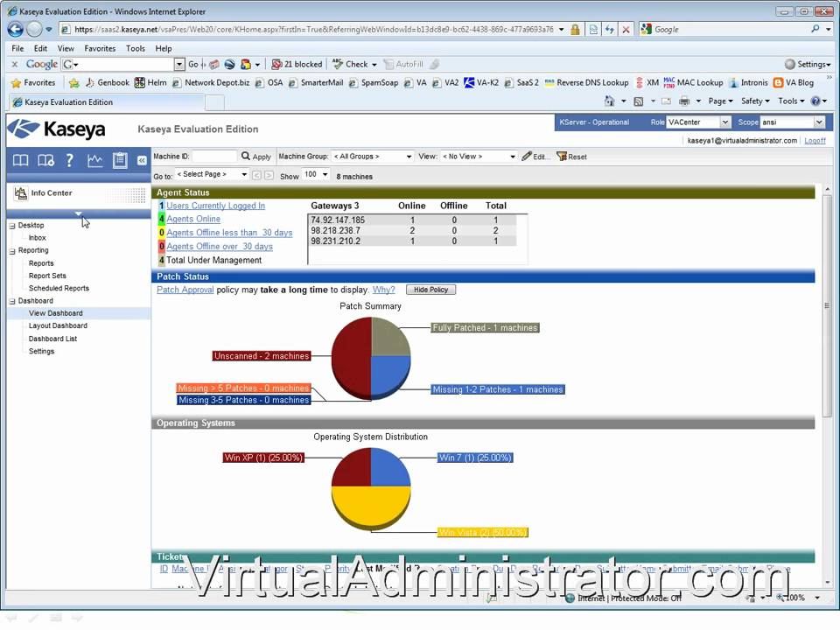
Task: Open the bookmark search icon in Kaseya toolbar
Action: click(45, 160)
